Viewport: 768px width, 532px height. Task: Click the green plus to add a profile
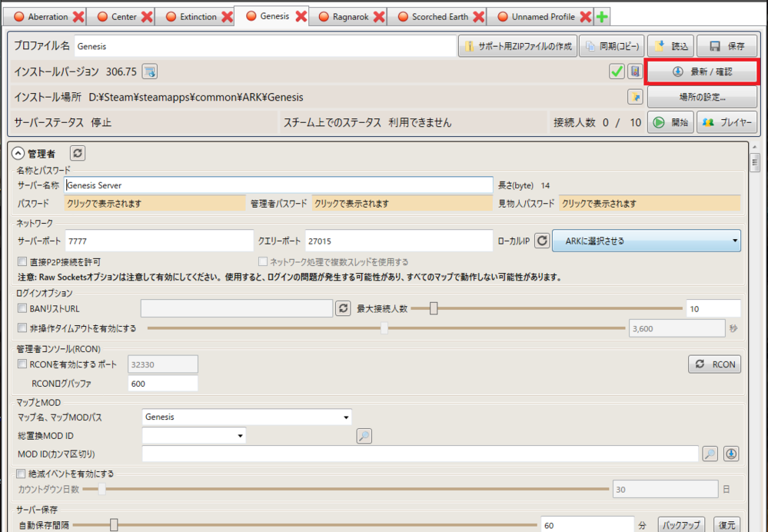click(602, 16)
